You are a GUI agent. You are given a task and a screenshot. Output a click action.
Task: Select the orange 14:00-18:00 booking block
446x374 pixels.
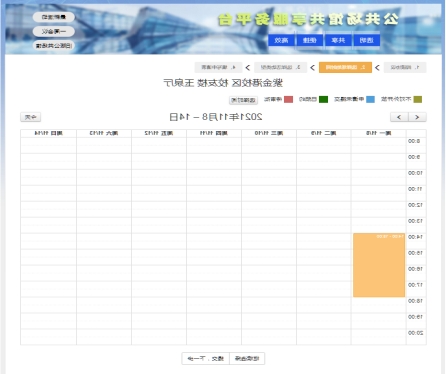379,265
